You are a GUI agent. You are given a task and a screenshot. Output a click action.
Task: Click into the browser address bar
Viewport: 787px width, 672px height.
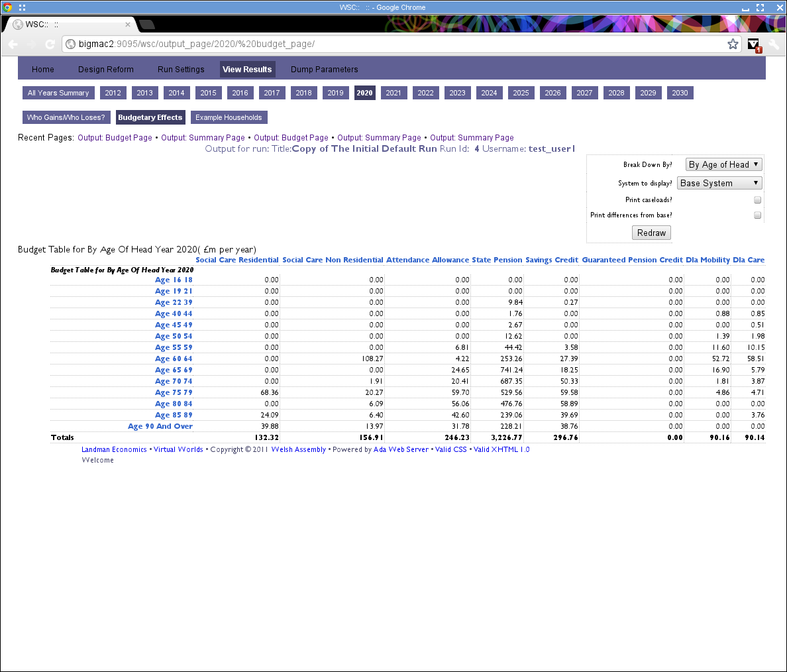[397, 44]
